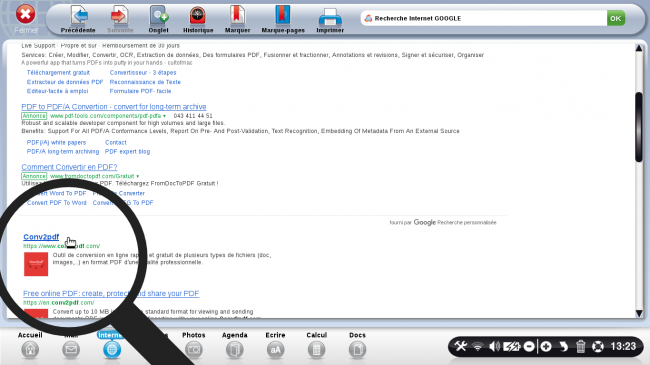Click the en.conv2pdf.com green URL
650x365 pixels.
[x=58, y=303]
